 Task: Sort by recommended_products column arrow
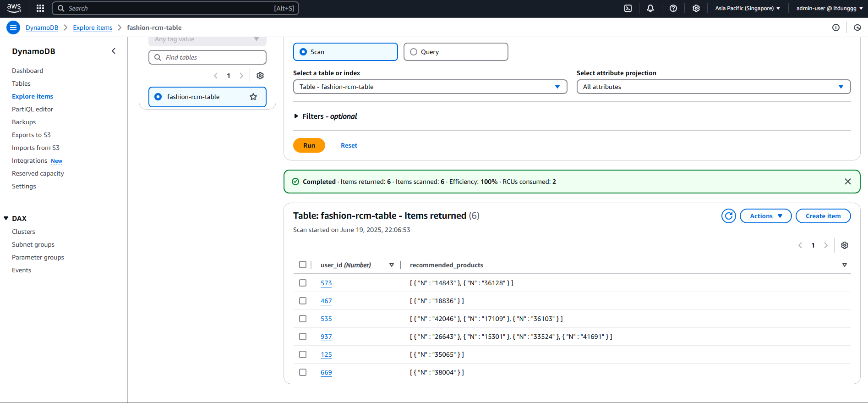pyautogui.click(x=845, y=265)
